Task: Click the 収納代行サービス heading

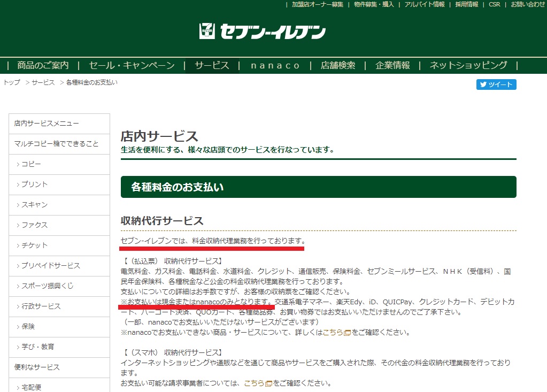Action: (x=162, y=221)
